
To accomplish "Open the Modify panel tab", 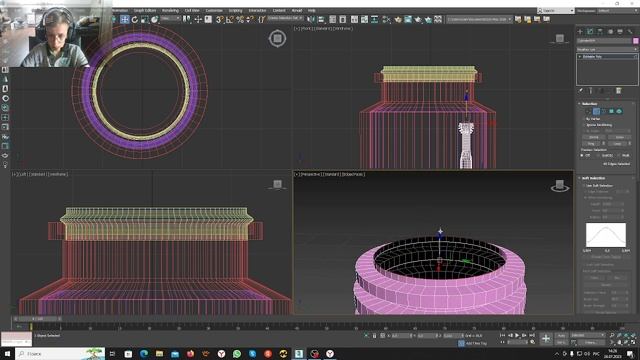I will (590, 31).
